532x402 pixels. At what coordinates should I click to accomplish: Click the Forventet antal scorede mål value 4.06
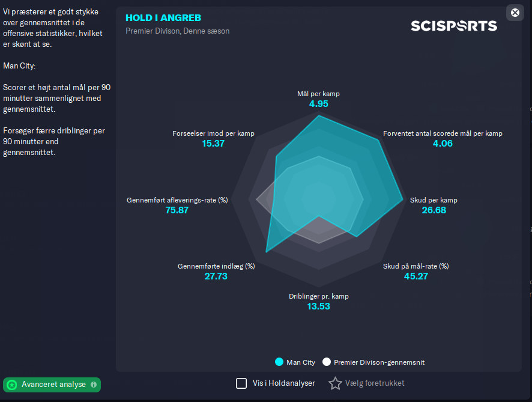(x=443, y=144)
